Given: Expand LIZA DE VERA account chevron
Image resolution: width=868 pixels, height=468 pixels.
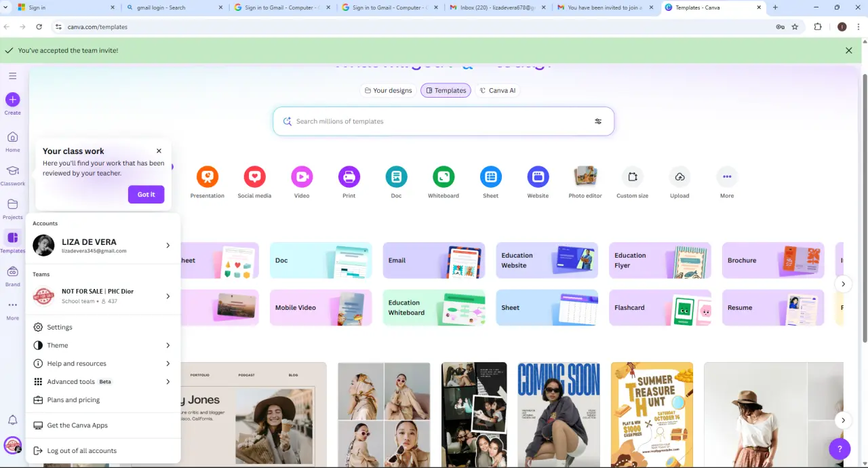Looking at the screenshot, I should tap(168, 246).
